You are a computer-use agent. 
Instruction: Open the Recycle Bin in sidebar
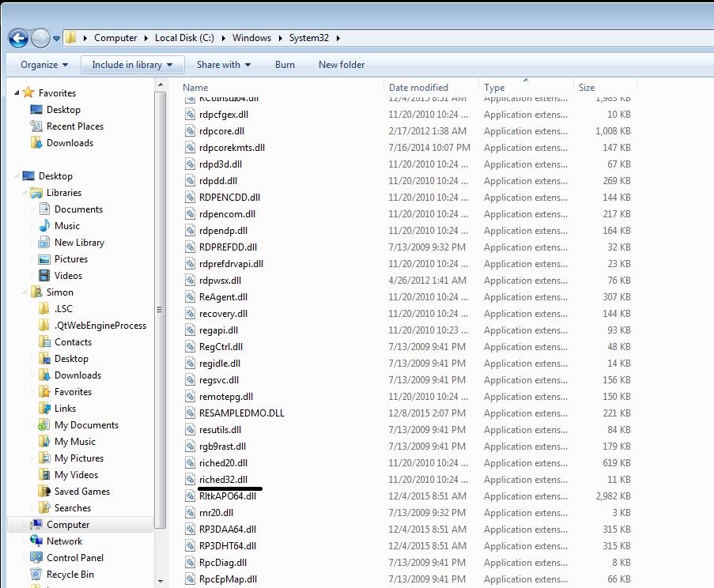click(36, 575)
